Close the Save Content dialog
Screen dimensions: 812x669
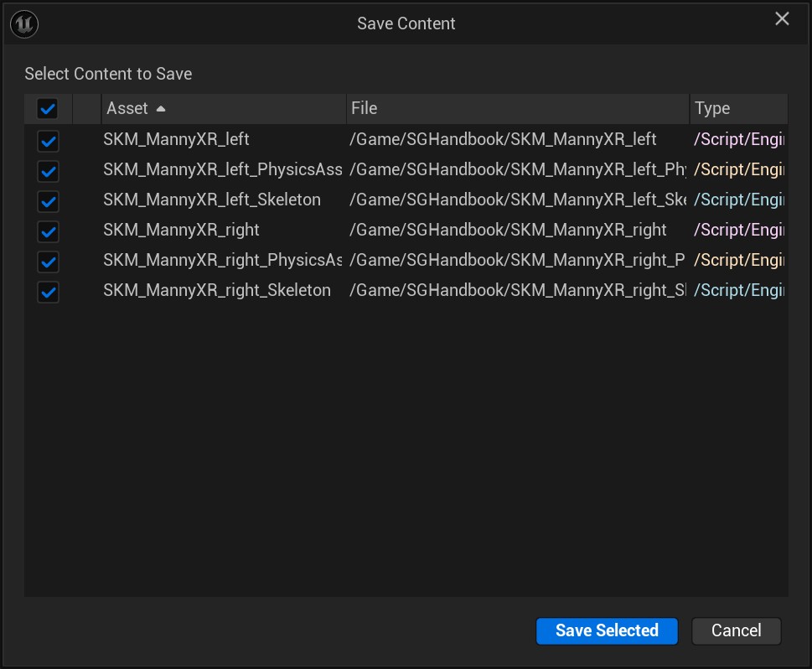coord(781,18)
